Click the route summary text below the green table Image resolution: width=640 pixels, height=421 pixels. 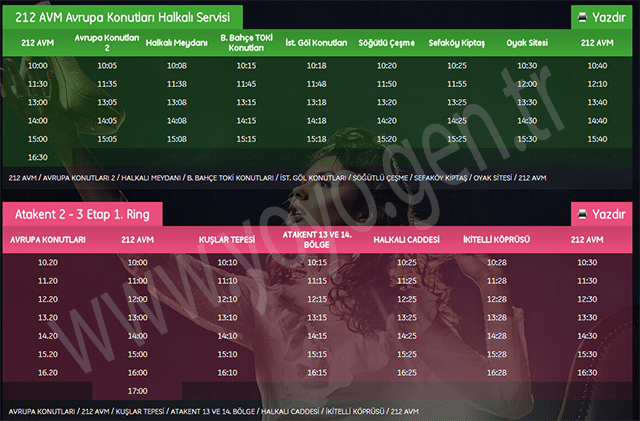277,178
